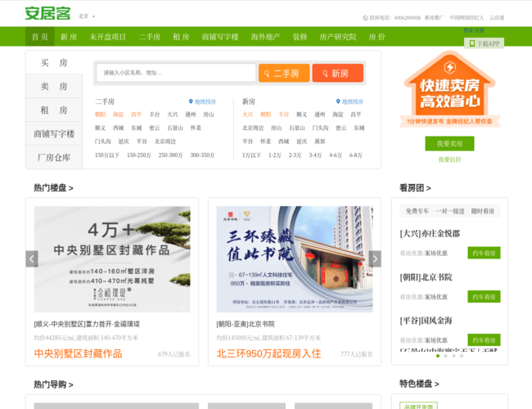
Task: Expand the 看房团 section heading
Action: (x=413, y=188)
